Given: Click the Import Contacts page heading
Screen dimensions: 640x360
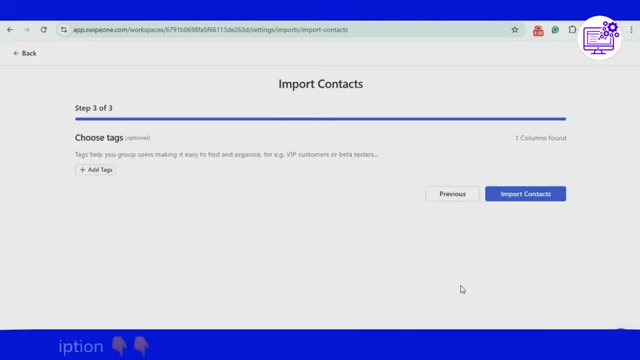Looking at the screenshot, I should [321, 84].
